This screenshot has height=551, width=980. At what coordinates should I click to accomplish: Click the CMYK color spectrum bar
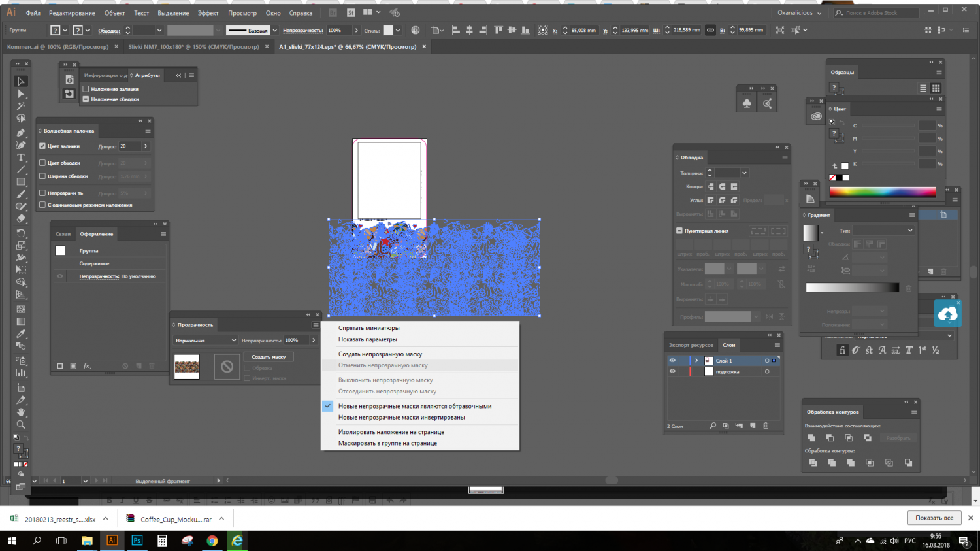882,192
